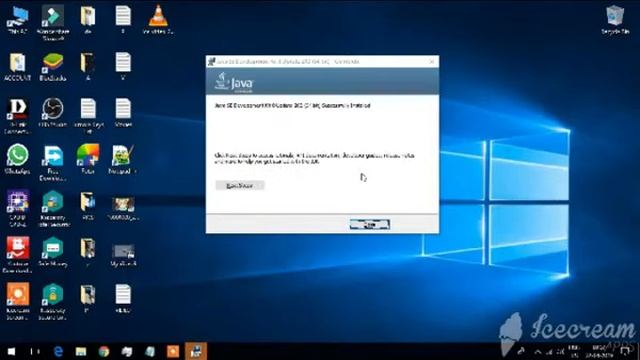The width and height of the screenshot is (640, 360).
Task: Select the ACCOUNT folder on the desktop
Action: coord(18,67)
